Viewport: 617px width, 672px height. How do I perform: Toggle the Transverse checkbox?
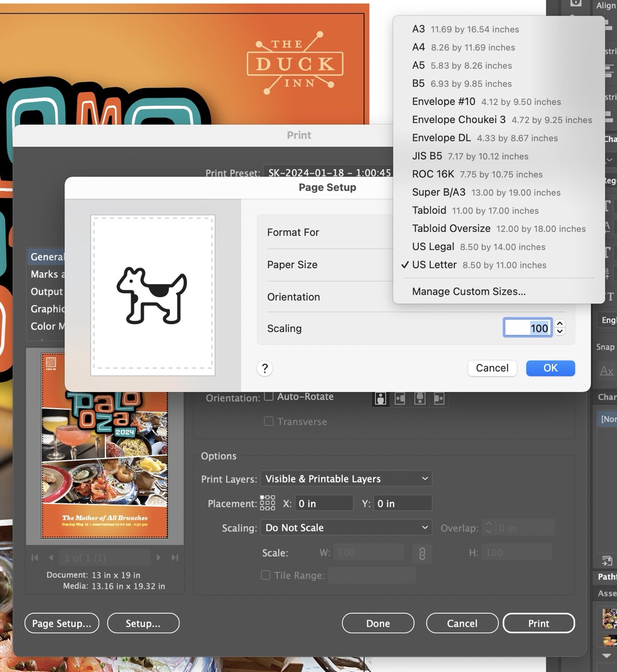pyautogui.click(x=269, y=422)
